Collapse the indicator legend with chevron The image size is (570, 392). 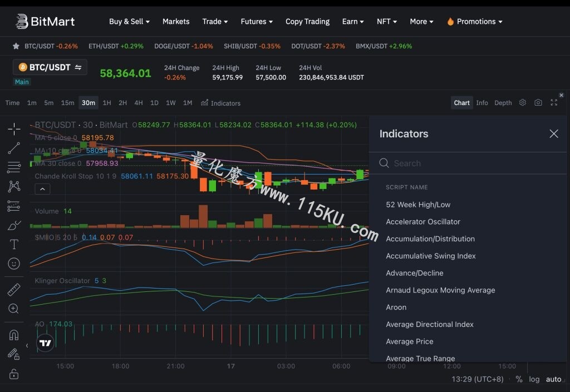[42, 189]
